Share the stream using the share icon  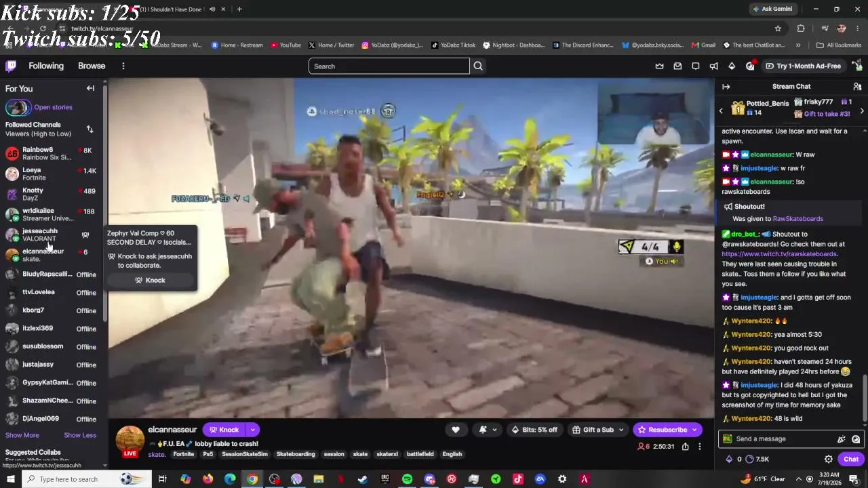point(685,447)
